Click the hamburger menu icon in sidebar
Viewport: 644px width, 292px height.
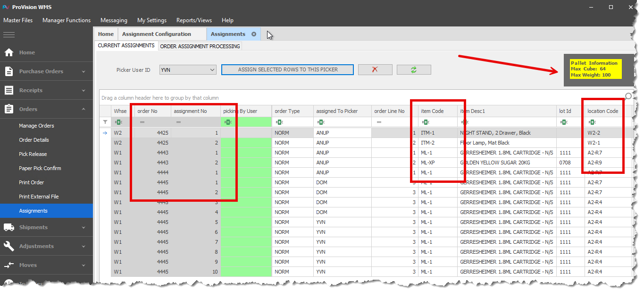click(9, 34)
